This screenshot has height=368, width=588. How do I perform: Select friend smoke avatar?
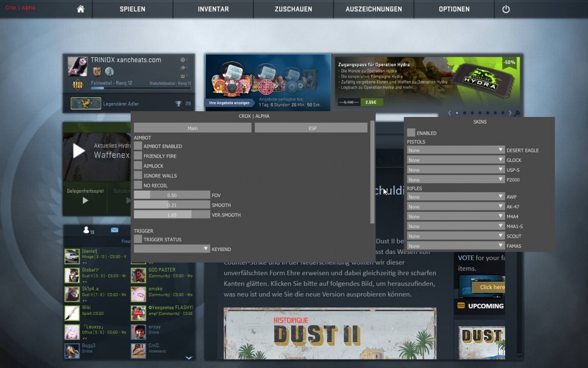[138, 294]
